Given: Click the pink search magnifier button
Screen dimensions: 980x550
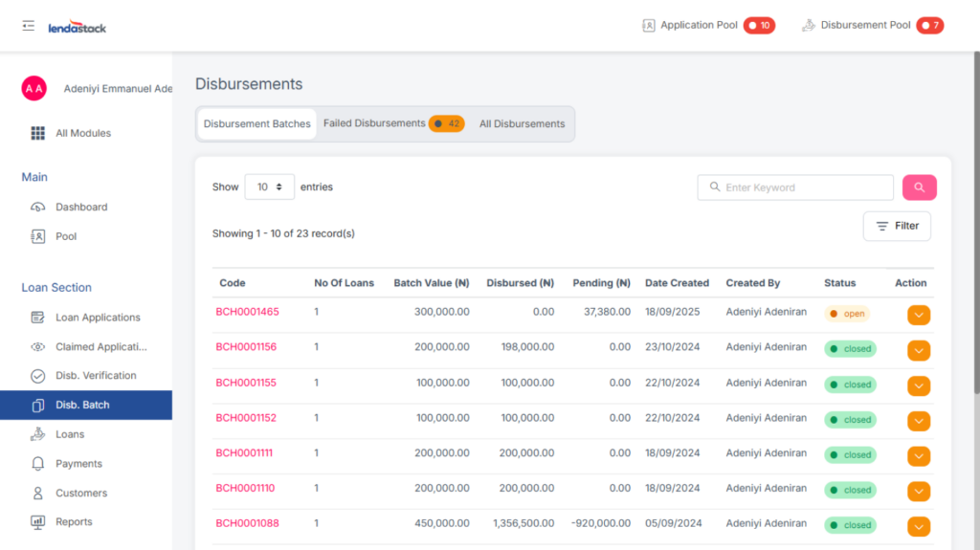Looking at the screenshot, I should pyautogui.click(x=919, y=187).
